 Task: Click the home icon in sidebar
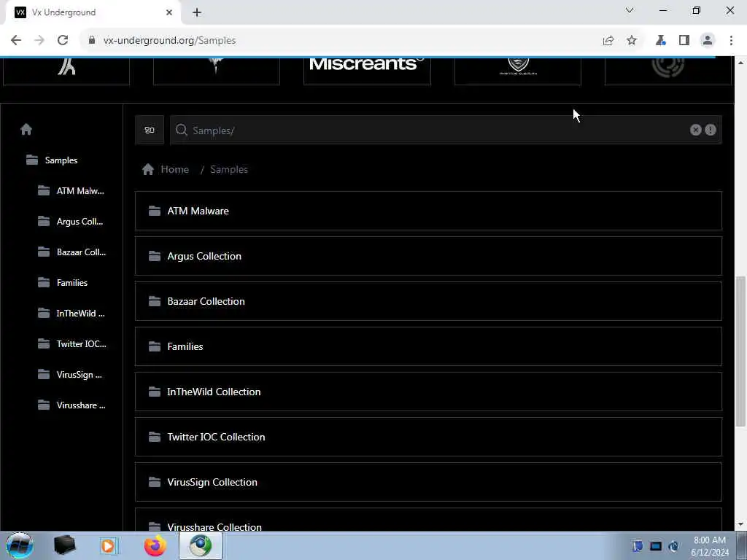pos(26,129)
